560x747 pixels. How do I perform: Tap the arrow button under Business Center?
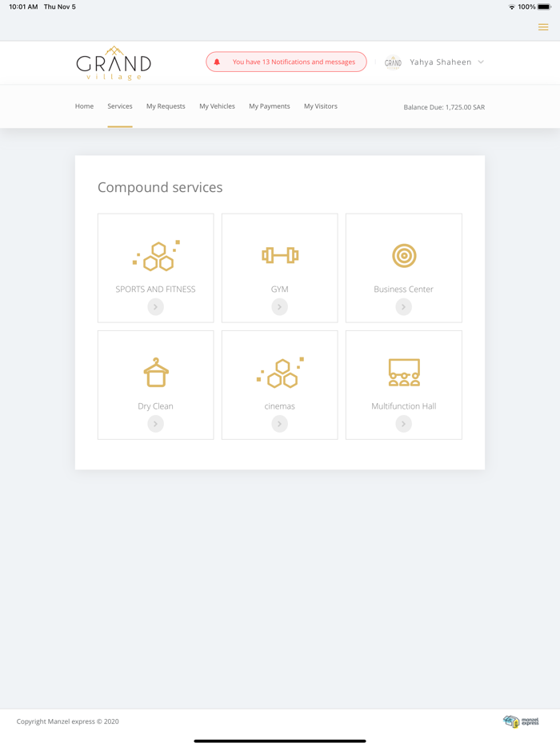(x=404, y=307)
